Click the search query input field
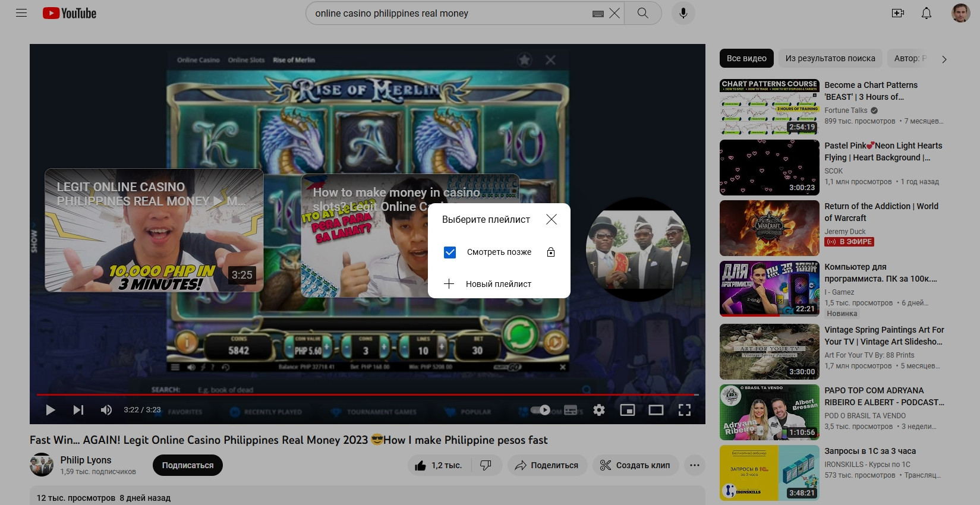 [450, 13]
